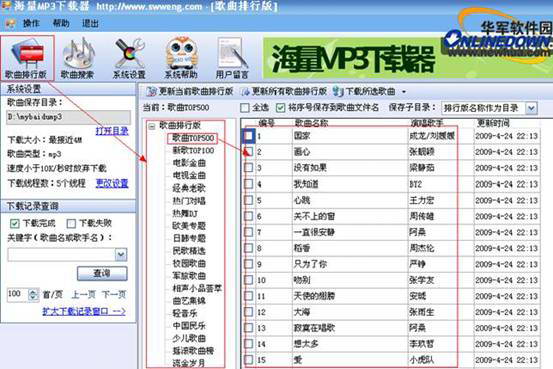The image size is (553, 369).
Task: Open 系统设置 tools icon
Action: click(x=129, y=59)
